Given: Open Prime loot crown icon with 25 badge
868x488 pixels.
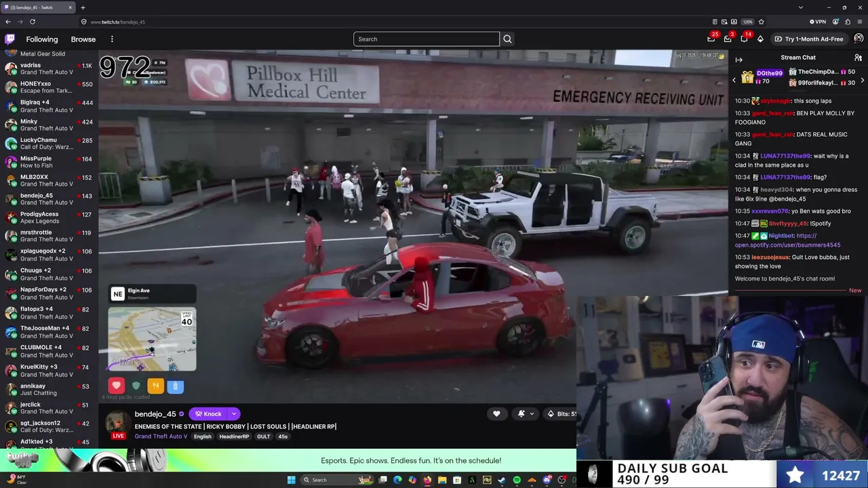Looking at the screenshot, I should [711, 39].
